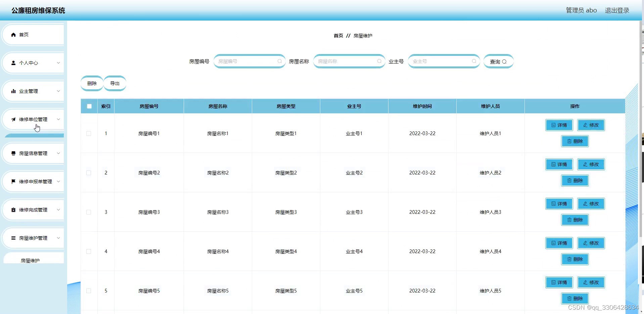The image size is (644, 314).
Task: Click the person icon for 个人中心
Action: 13,63
